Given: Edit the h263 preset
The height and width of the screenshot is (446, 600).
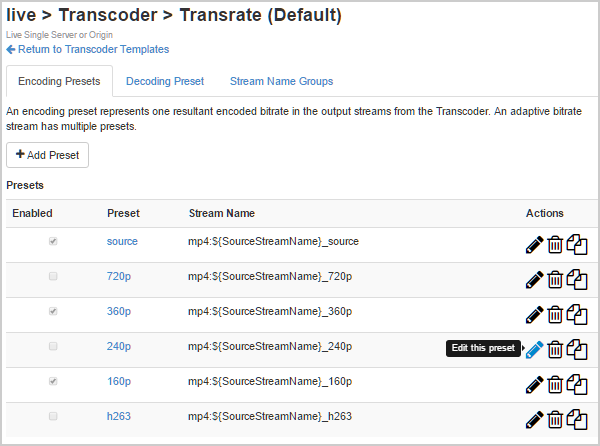Looking at the screenshot, I should pos(534,420).
